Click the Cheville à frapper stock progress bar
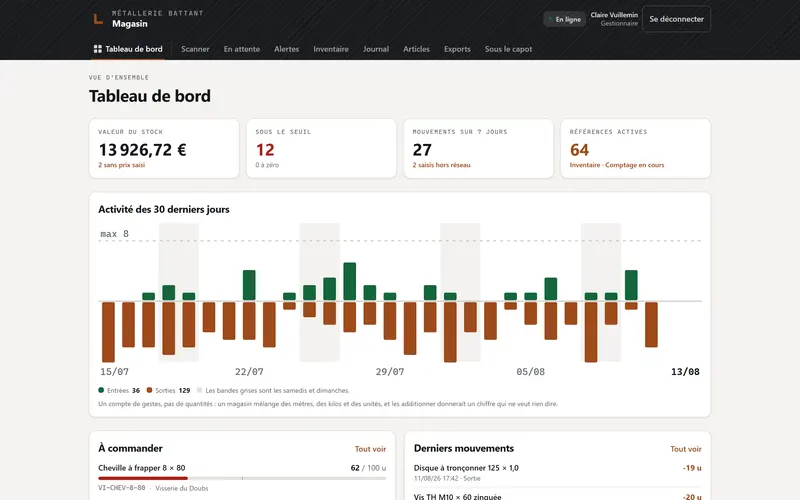800x500 pixels. point(242,478)
